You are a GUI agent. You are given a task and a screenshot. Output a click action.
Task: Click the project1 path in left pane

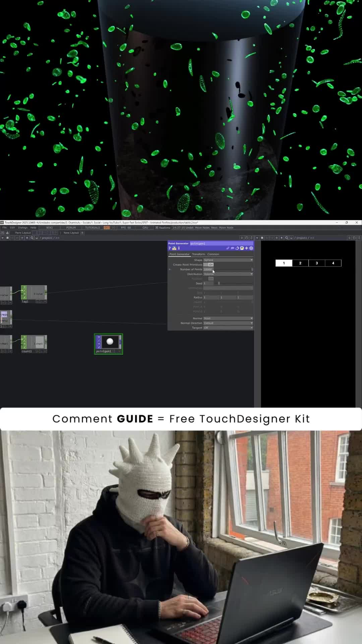point(47,238)
